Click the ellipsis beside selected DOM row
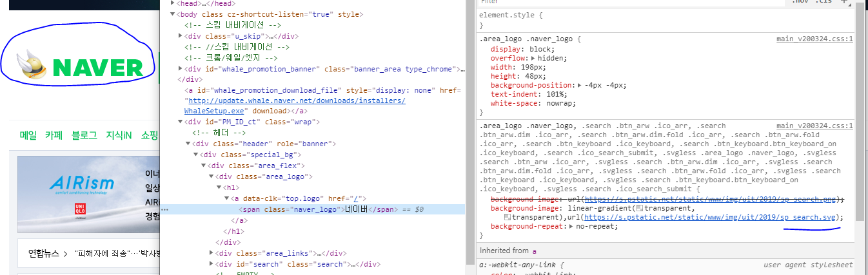Image resolution: width=868 pixels, height=275 pixels. [165, 209]
